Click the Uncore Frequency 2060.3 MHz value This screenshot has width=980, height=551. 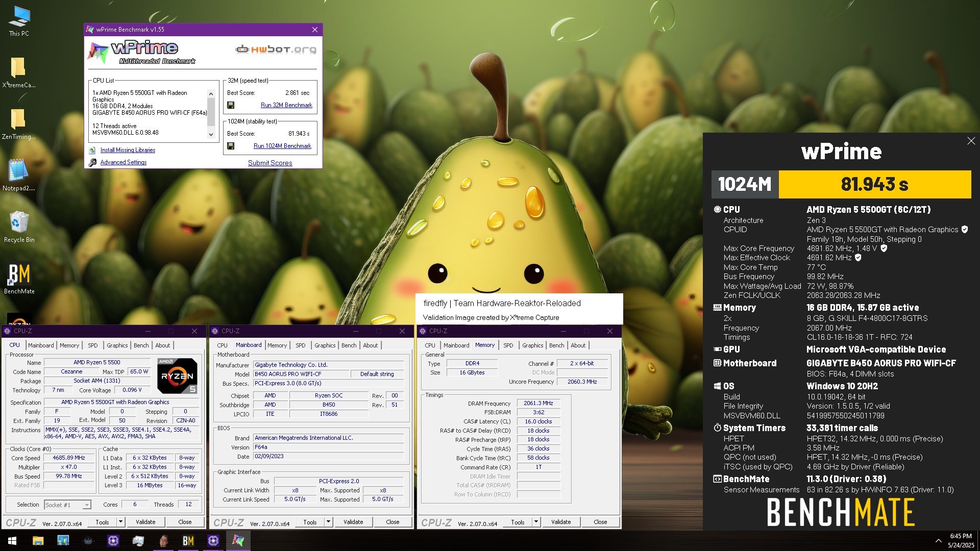click(x=582, y=382)
